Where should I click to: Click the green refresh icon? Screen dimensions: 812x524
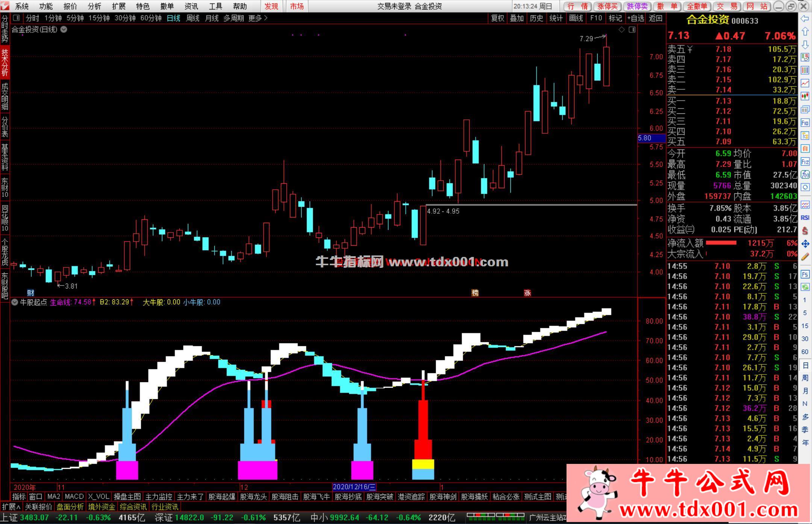(x=805, y=287)
